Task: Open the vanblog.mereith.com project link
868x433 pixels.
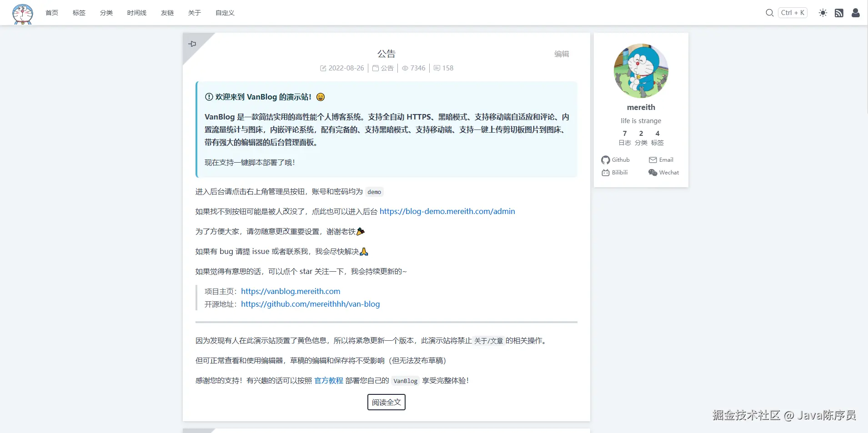Action: click(291, 291)
